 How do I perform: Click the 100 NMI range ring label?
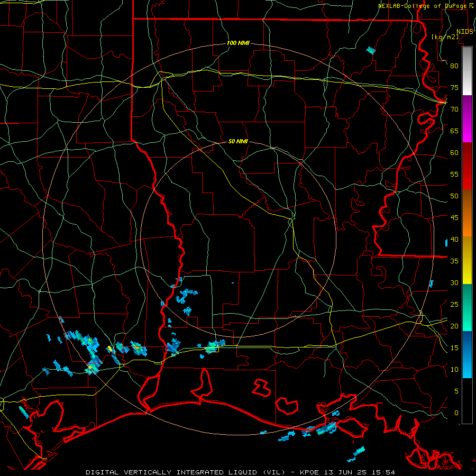(238, 43)
